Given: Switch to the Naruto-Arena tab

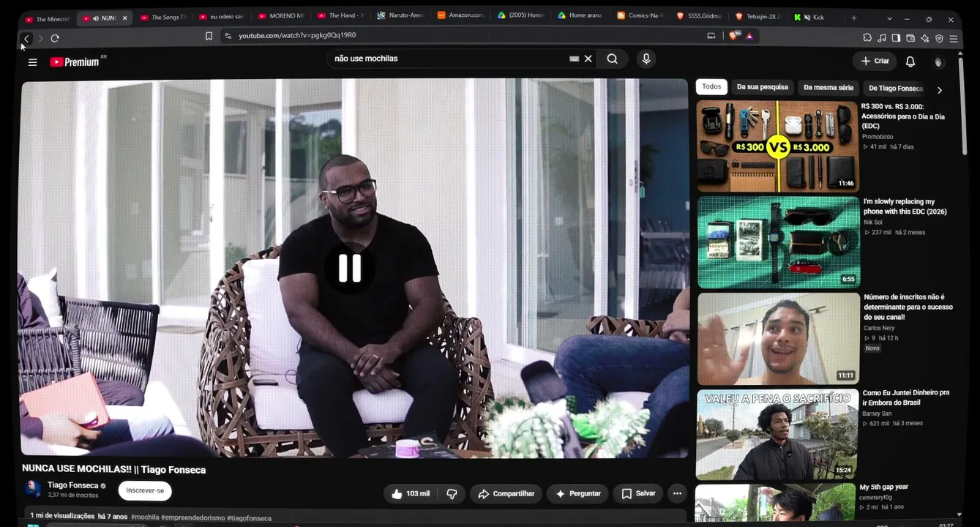Looking at the screenshot, I should click(x=402, y=15).
